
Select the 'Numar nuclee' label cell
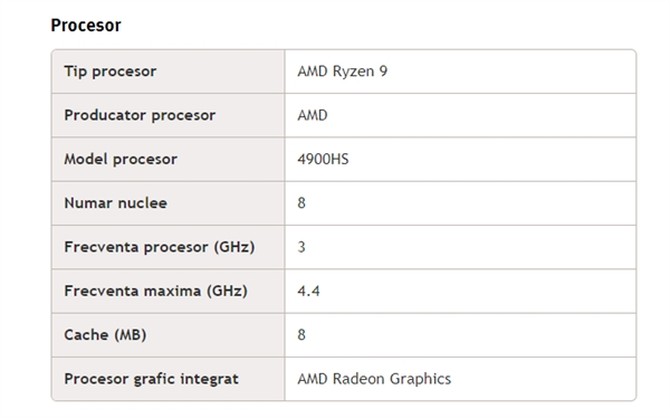click(115, 203)
